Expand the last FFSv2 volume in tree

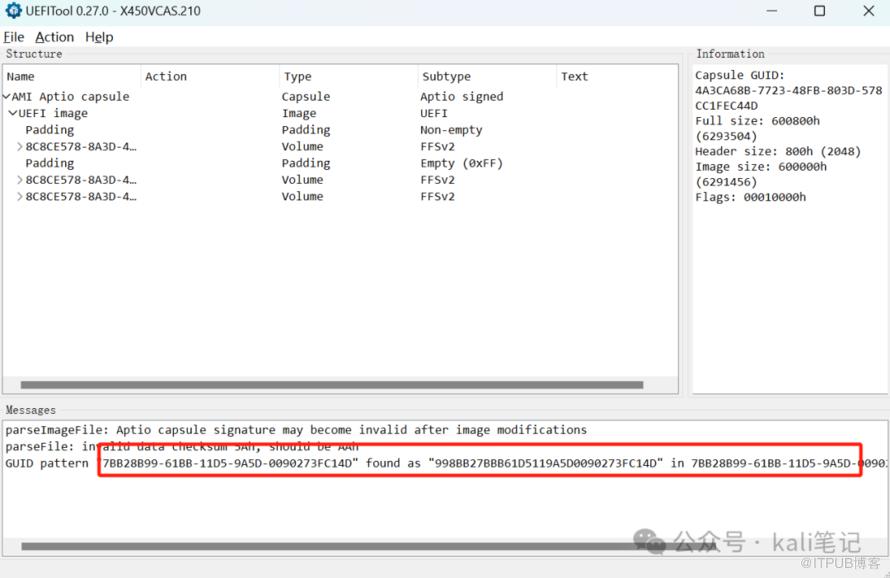pos(20,197)
